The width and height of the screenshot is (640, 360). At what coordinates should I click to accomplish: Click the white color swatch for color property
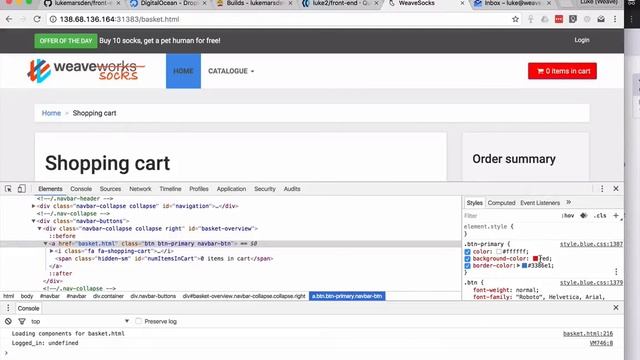[499, 252]
